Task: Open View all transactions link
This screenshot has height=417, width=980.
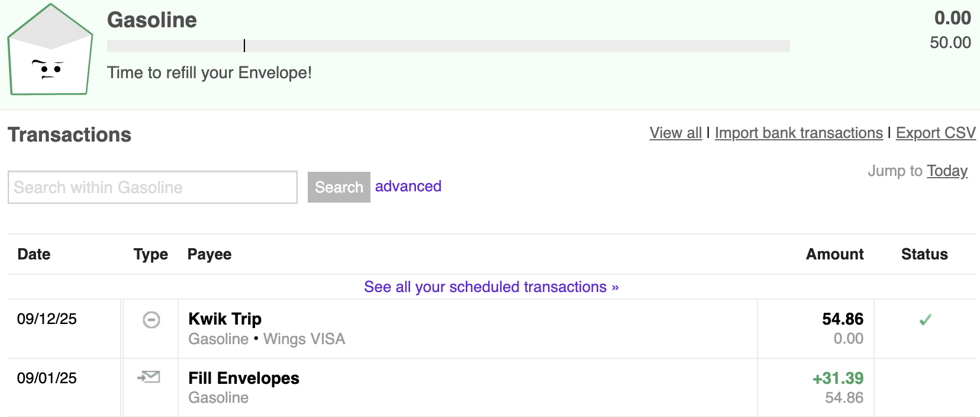Action: click(675, 133)
